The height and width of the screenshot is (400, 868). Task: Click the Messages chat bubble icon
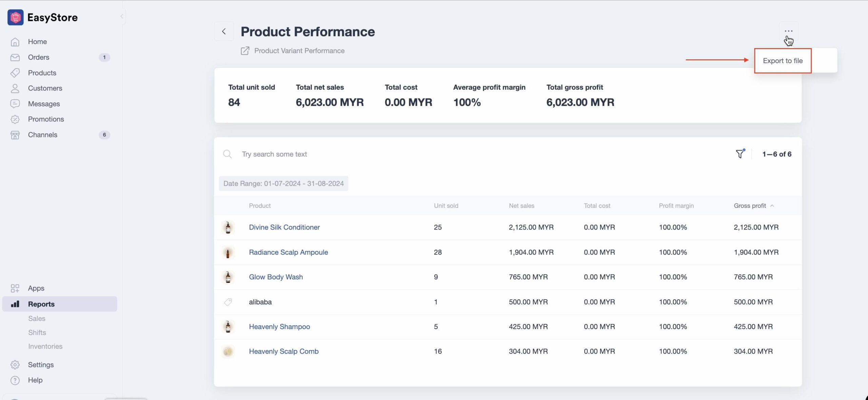(15, 104)
